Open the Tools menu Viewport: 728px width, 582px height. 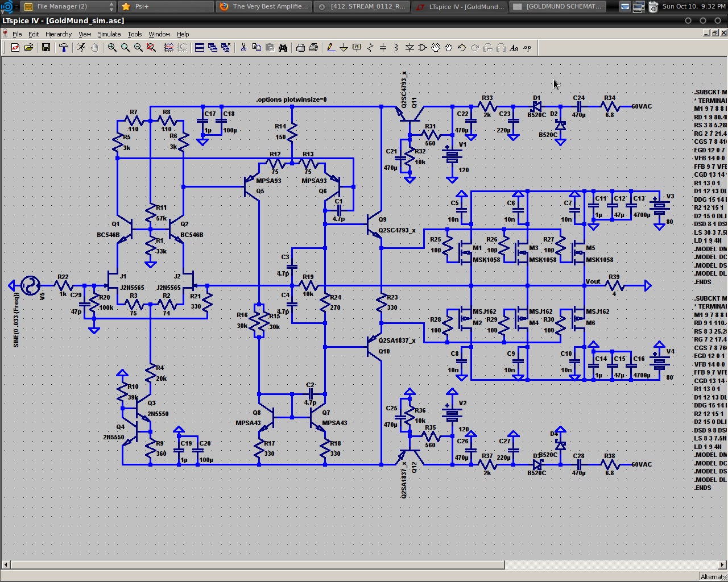(x=135, y=34)
